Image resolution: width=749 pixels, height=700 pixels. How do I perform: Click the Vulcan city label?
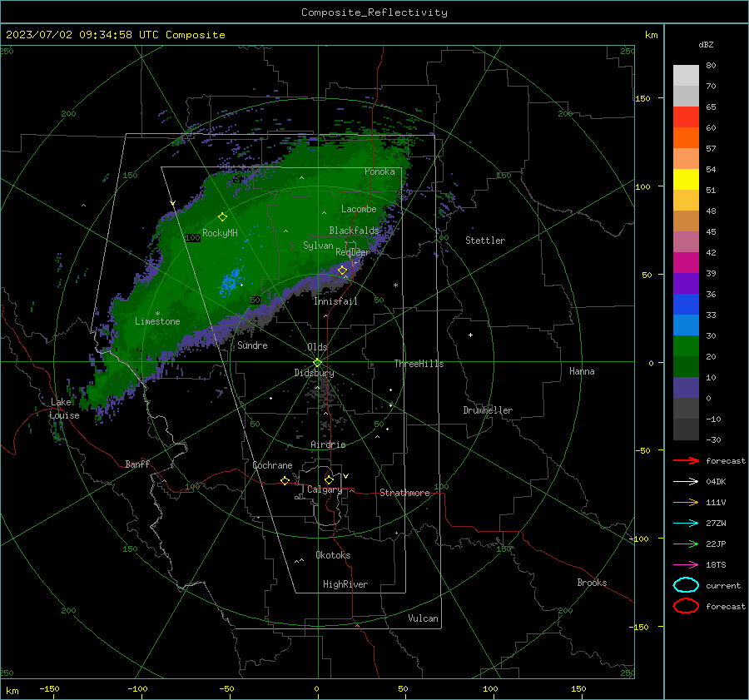pos(423,618)
